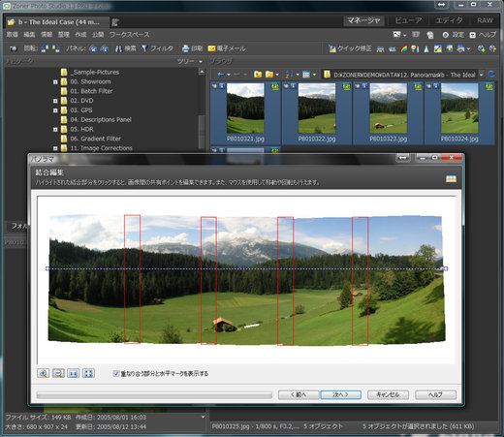Click the fit to window icon
Viewport: 504px width, 437px height.
(x=88, y=373)
